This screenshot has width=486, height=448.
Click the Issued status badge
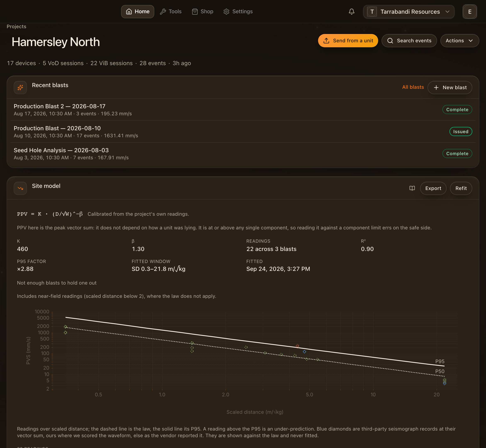coord(460,131)
